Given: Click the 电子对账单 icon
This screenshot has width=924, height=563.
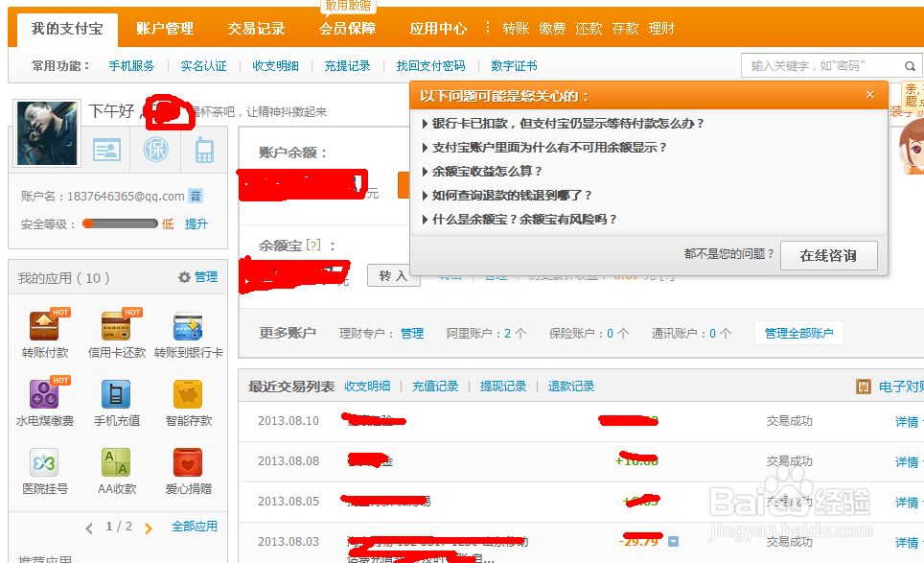Looking at the screenshot, I should [x=864, y=387].
